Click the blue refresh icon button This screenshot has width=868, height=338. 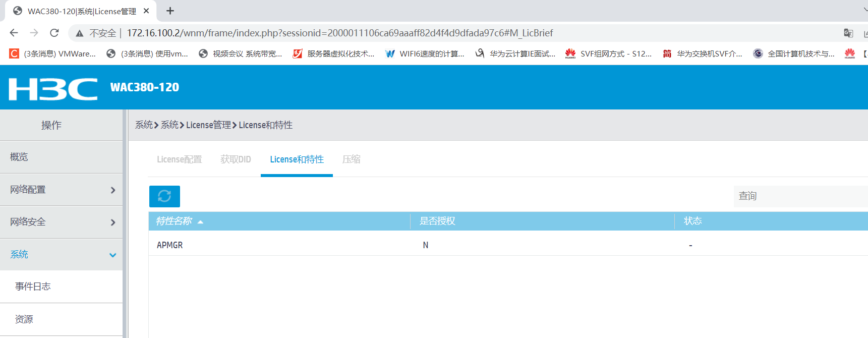tap(164, 196)
